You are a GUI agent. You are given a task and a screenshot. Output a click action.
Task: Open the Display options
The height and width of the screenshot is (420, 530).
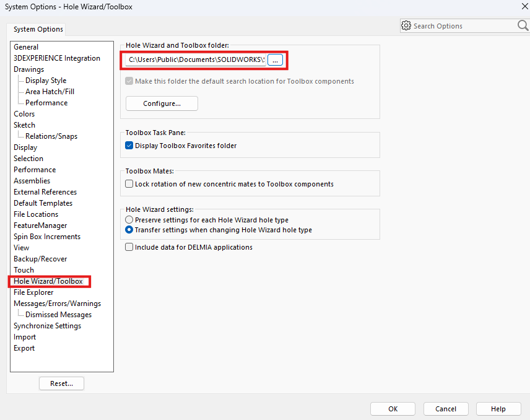[25, 147]
